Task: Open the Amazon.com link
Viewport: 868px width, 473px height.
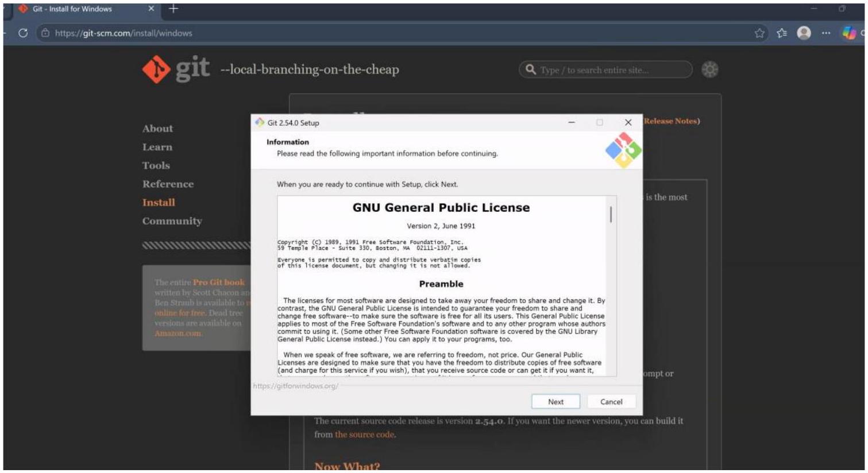Action: (x=178, y=334)
